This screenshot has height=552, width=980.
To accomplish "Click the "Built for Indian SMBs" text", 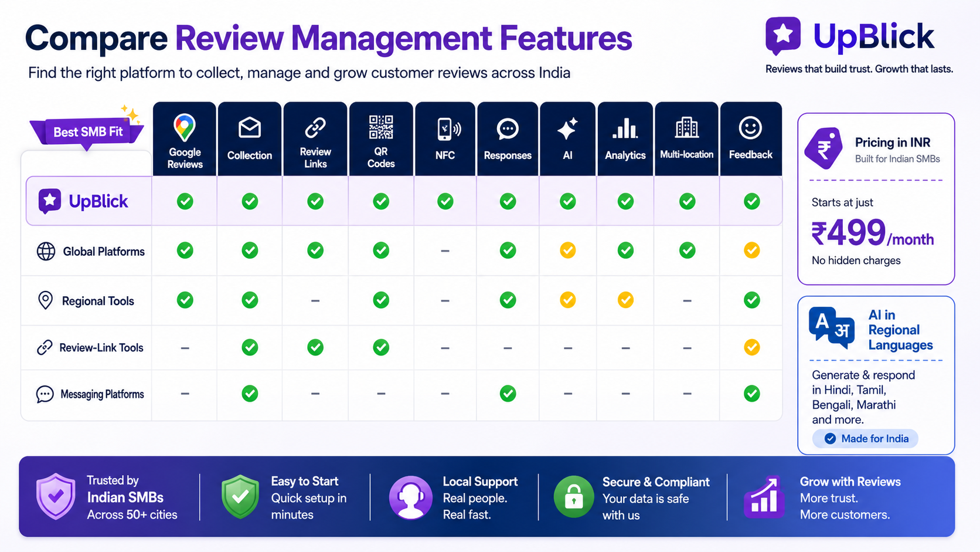I will 897,159.
